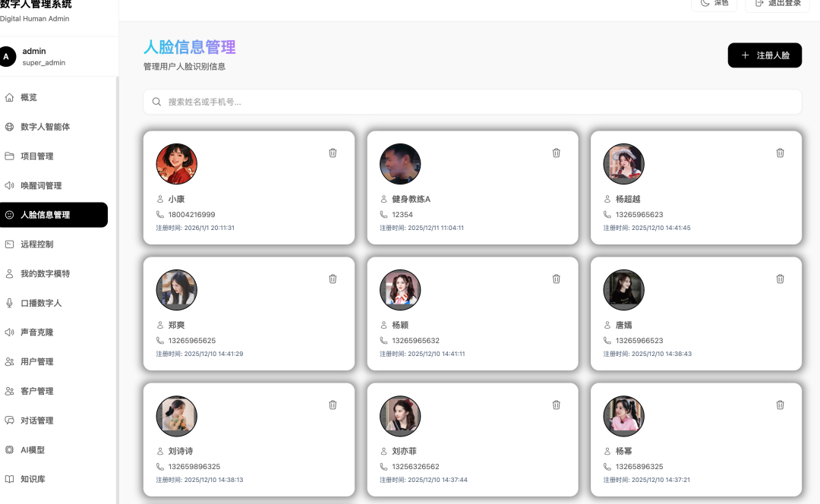Click the users icon beside 用户管理
820x504 pixels.
pos(9,361)
